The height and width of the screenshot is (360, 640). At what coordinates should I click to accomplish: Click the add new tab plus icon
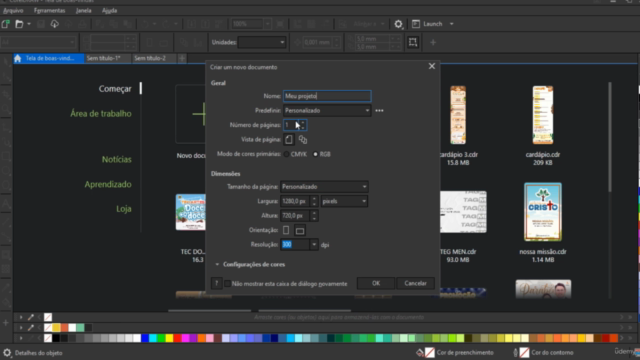[x=182, y=58]
